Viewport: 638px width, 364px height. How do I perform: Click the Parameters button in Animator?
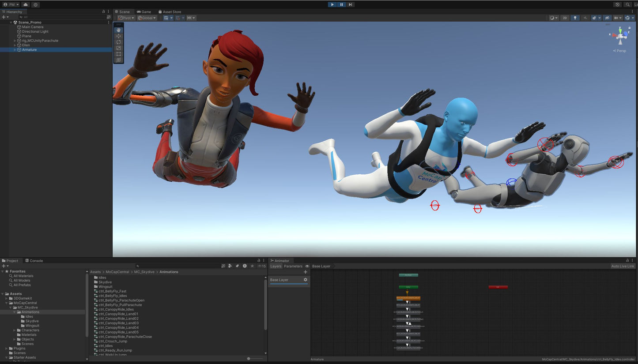(293, 266)
